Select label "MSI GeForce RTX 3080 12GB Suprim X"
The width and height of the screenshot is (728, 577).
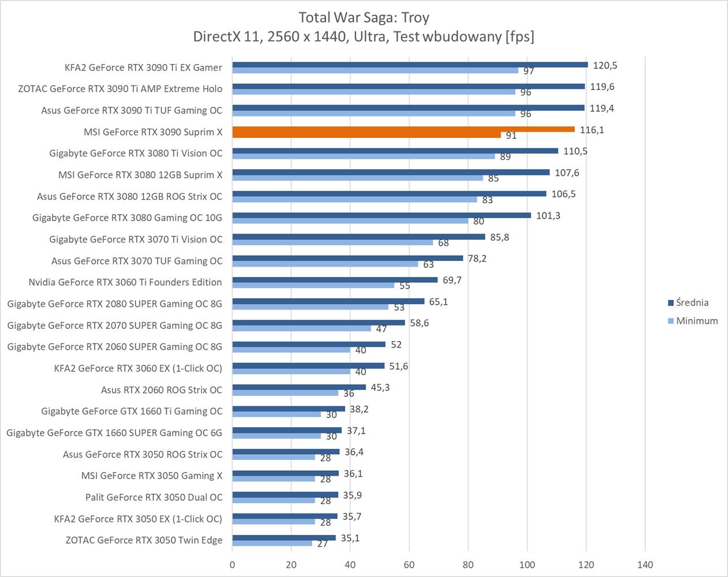click(140, 175)
